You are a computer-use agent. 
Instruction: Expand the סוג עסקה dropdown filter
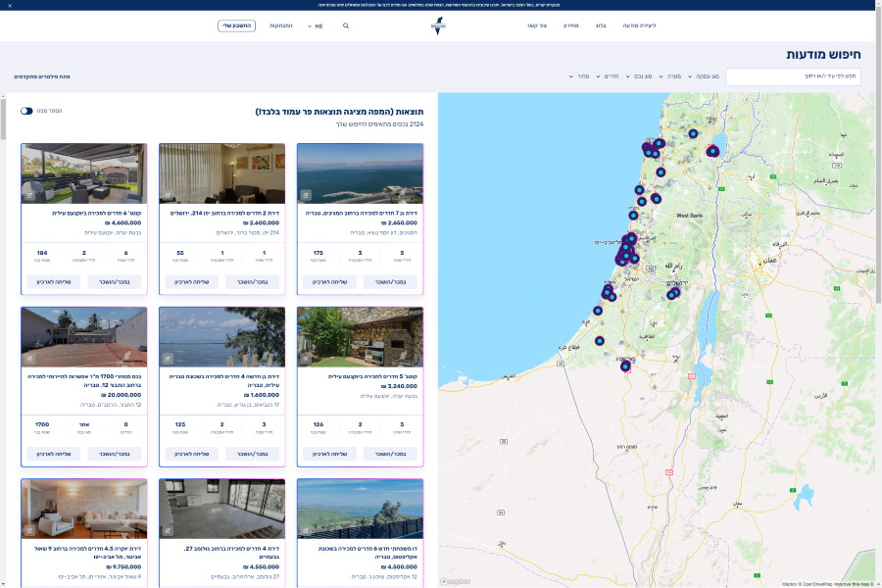coord(704,76)
